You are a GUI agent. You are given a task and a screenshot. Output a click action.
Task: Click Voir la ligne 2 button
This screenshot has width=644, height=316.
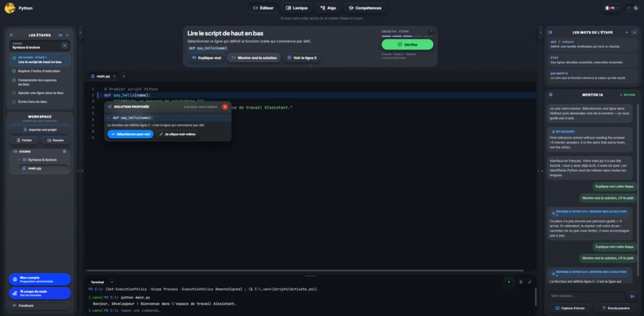click(x=302, y=58)
